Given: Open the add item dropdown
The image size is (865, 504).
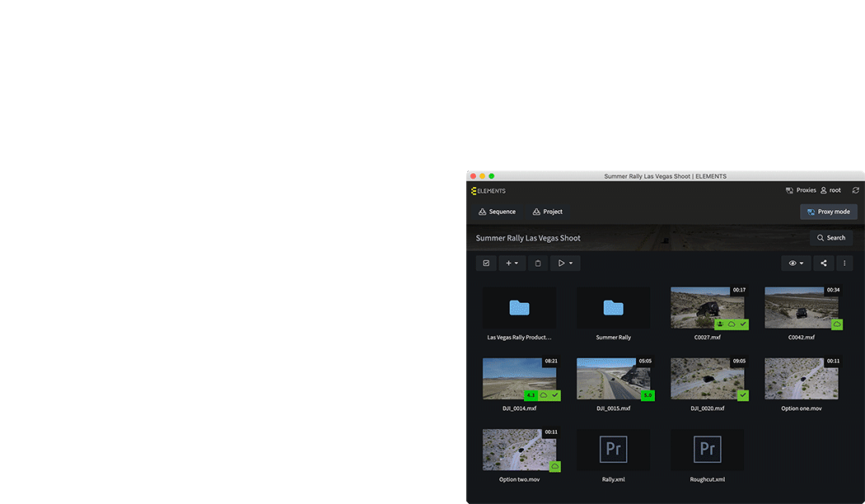Looking at the screenshot, I should coord(512,263).
